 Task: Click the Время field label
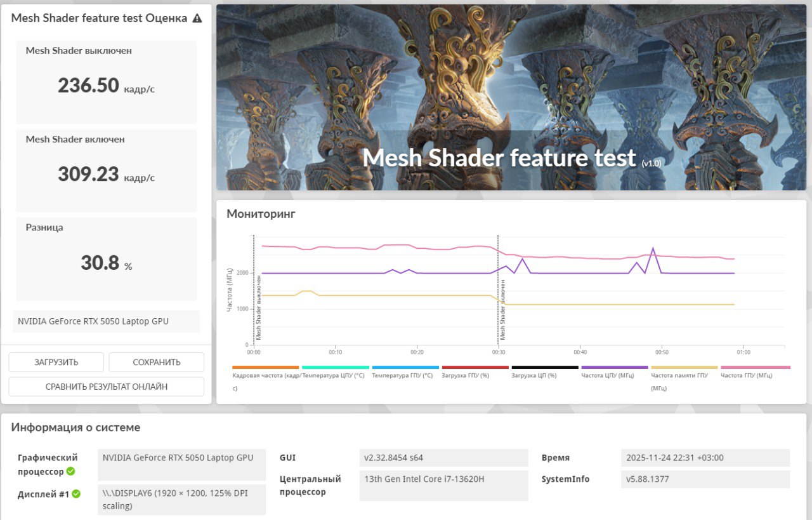pyautogui.click(x=556, y=458)
